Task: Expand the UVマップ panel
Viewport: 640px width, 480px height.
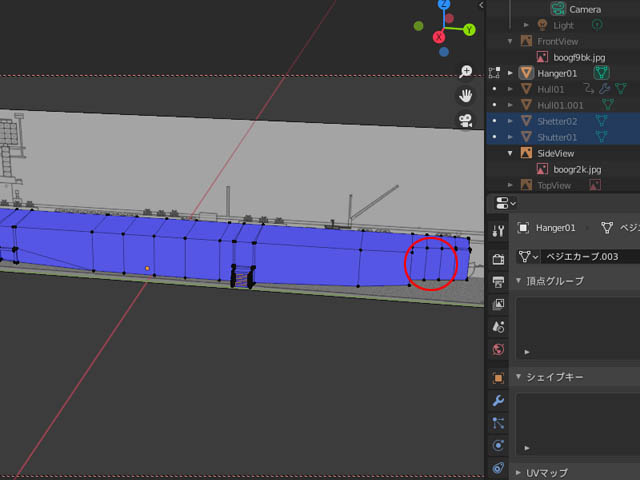Action: (518, 473)
